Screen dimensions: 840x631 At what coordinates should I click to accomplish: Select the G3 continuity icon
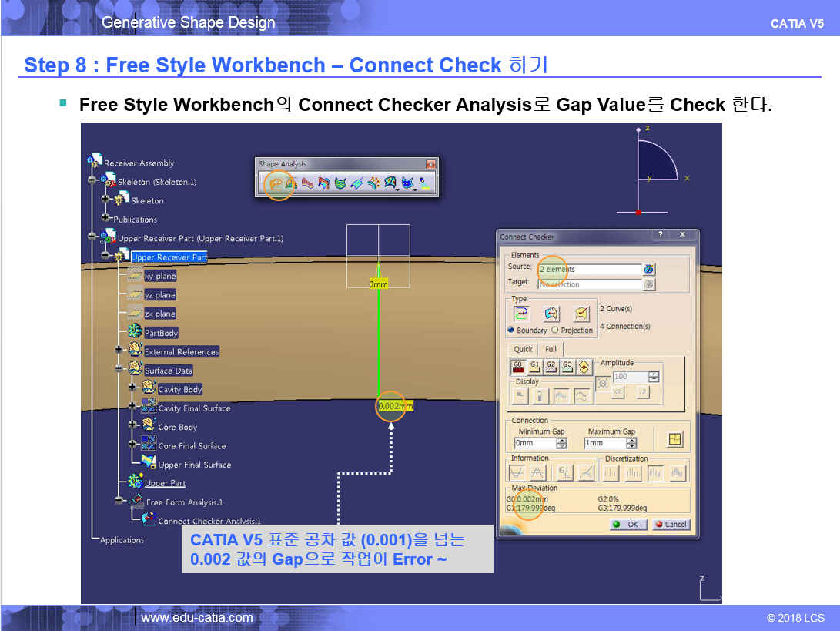[567, 366]
